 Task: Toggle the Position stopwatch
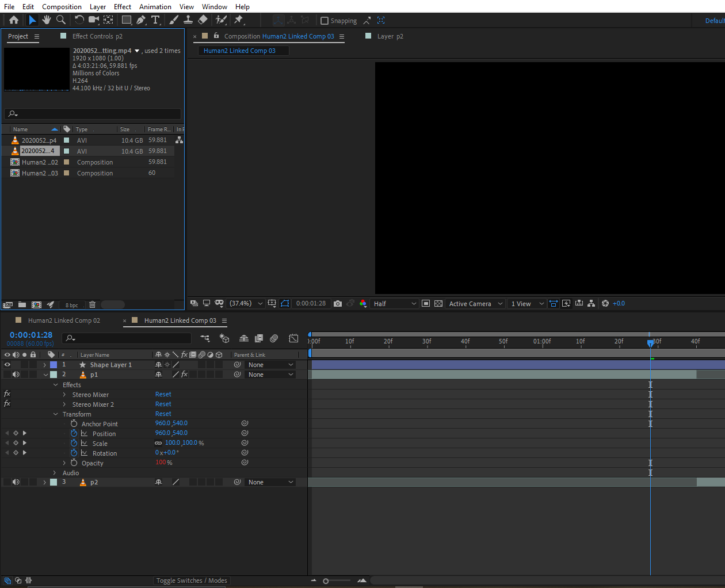pyautogui.click(x=74, y=434)
